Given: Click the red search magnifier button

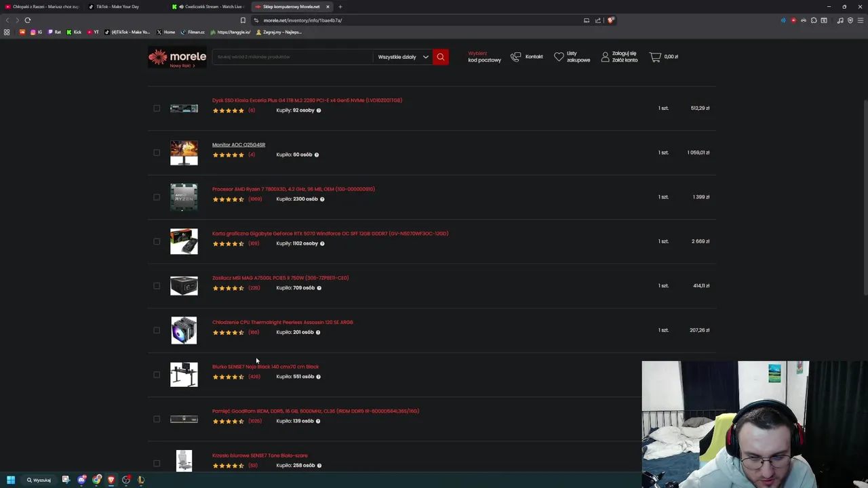Looking at the screenshot, I should coord(441,57).
